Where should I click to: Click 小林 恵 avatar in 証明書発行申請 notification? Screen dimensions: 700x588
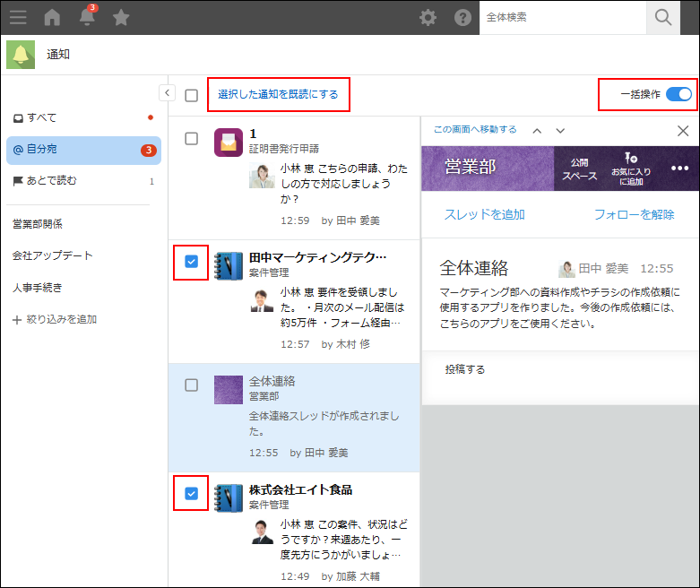coord(262,176)
